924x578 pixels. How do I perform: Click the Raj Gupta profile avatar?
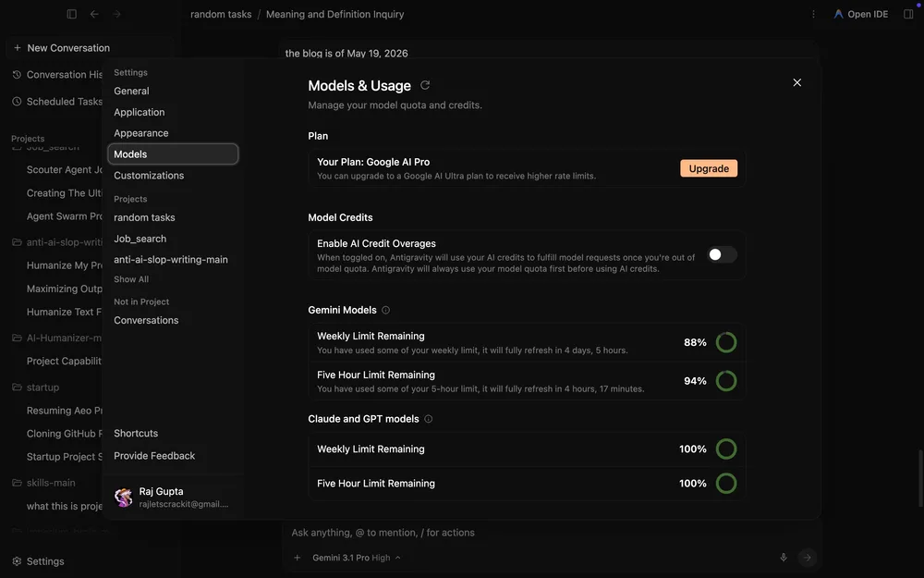123,498
